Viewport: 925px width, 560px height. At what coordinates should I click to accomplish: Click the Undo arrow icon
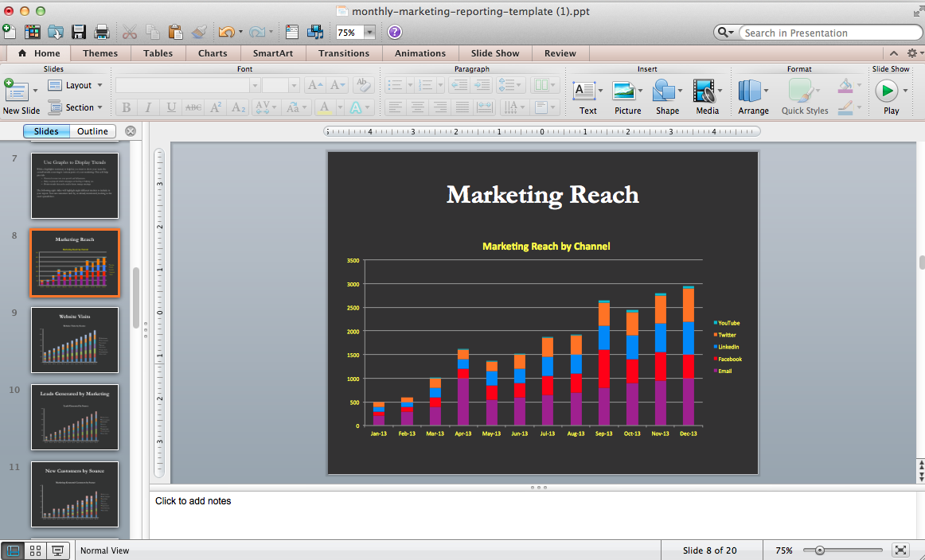click(226, 32)
